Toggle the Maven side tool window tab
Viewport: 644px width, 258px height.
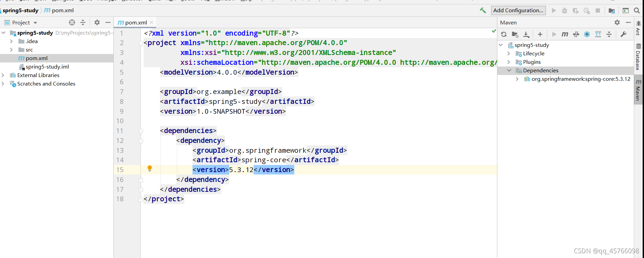click(x=639, y=90)
